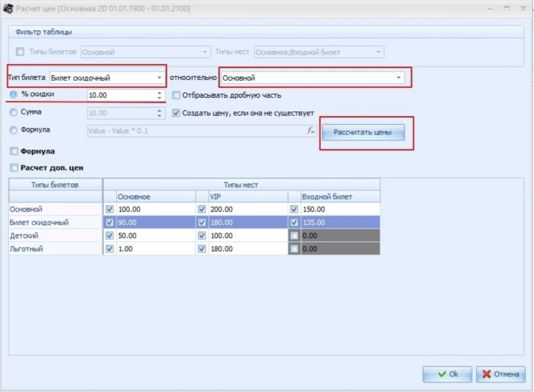Click the Типы билетов table header
The image size is (534, 392).
pyautogui.click(x=55, y=185)
